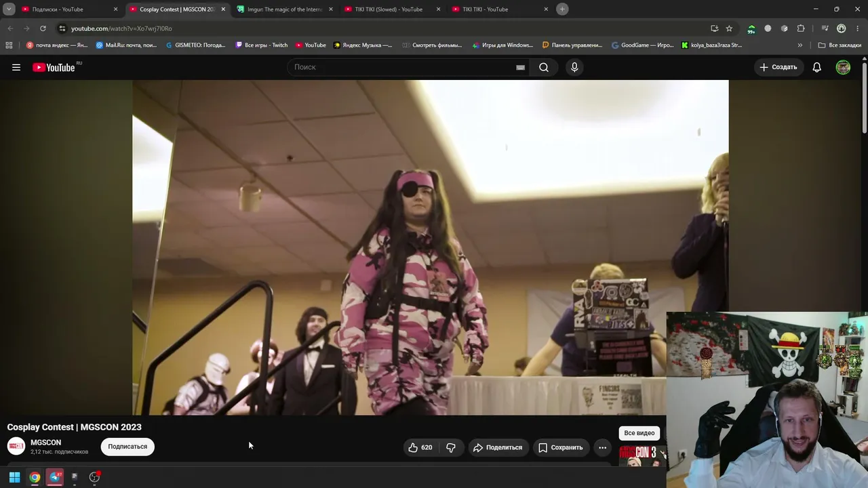Open Панель управления bookmark
Viewport: 868px width, 488px height.
pyautogui.click(x=572, y=45)
